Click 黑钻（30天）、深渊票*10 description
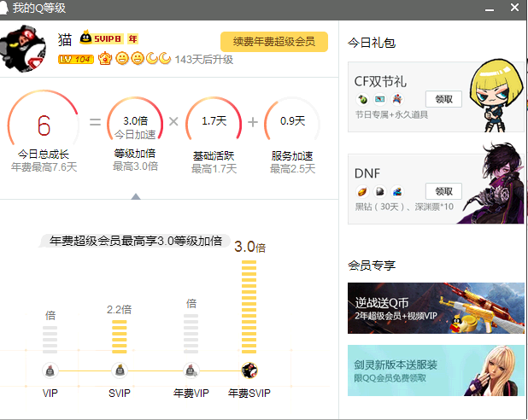Image resolution: width=528 pixels, height=420 pixels. pos(404,207)
